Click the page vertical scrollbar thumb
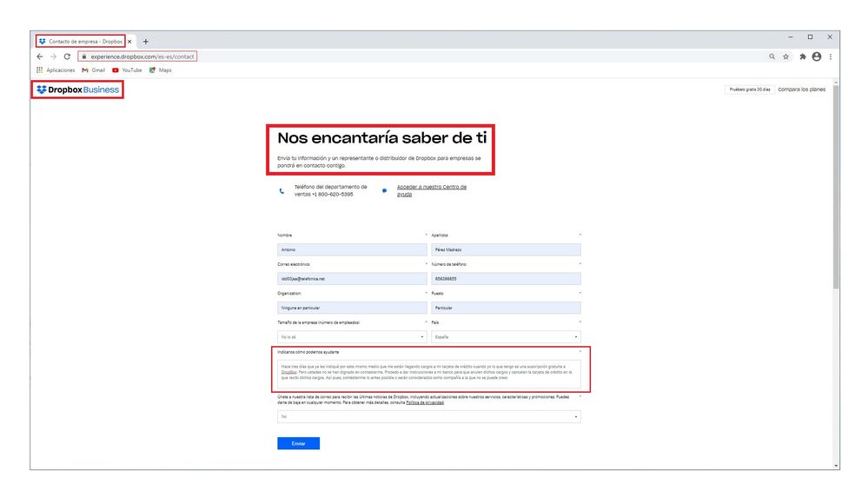The width and height of the screenshot is (868, 498). [x=836, y=187]
